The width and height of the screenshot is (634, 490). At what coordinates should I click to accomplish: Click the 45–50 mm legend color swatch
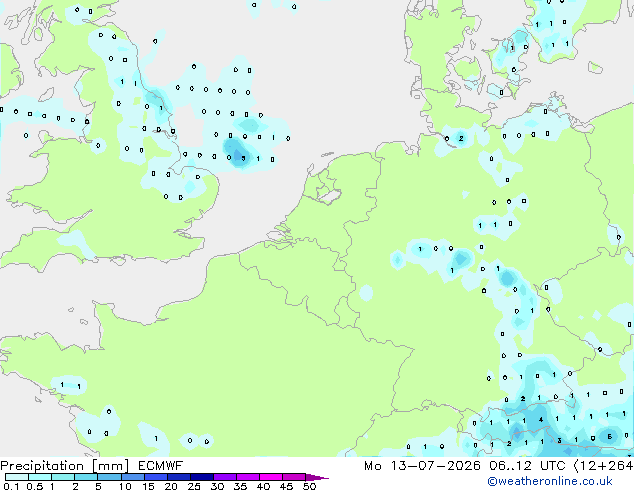[294, 477]
